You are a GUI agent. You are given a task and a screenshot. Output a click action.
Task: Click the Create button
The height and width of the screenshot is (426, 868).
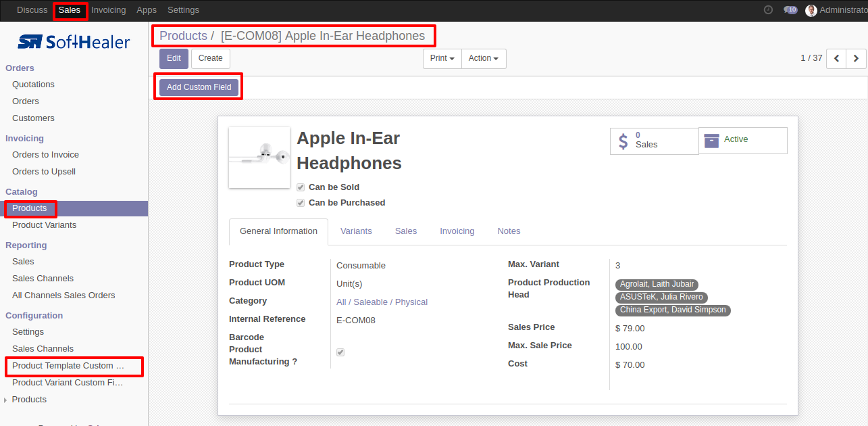(x=211, y=59)
